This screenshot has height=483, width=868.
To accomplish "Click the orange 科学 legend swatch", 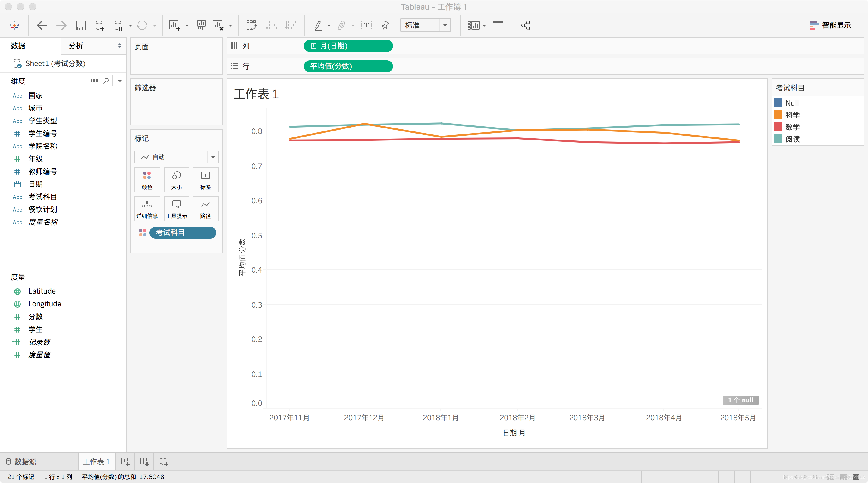I will (778, 115).
